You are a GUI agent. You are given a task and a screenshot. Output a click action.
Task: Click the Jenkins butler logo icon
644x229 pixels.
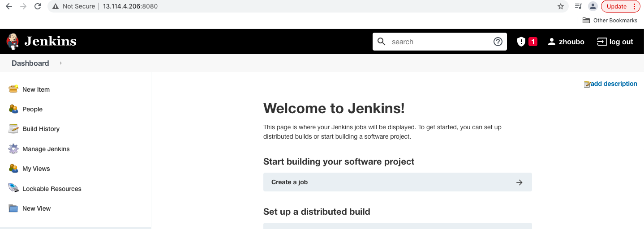(13, 41)
